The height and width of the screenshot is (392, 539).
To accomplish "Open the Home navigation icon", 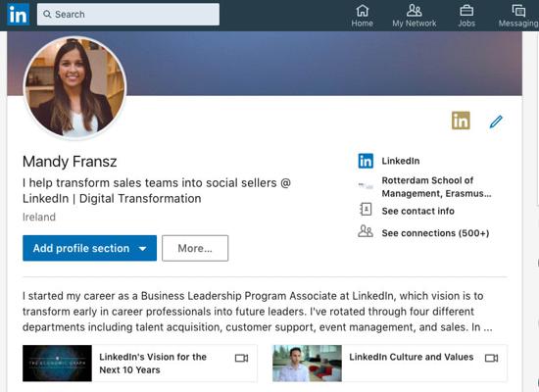I will pos(362,11).
